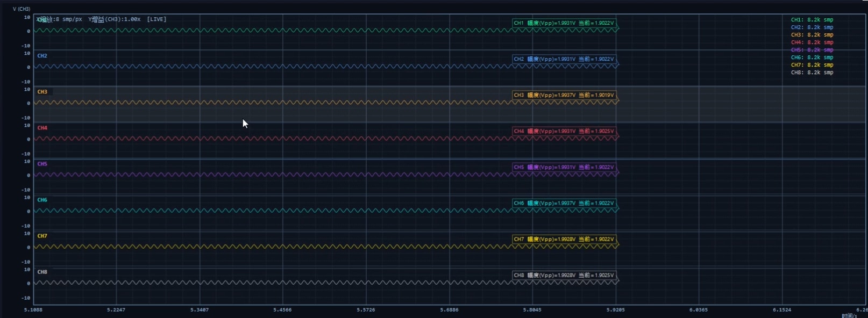Click the 'V (CH3)' axis title
868x318 pixels.
pyautogui.click(x=22, y=9)
